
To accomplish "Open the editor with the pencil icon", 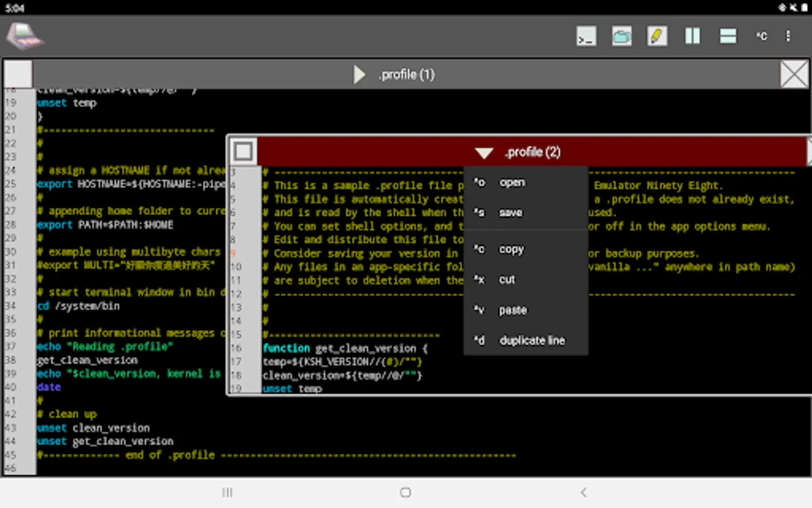I will [657, 37].
